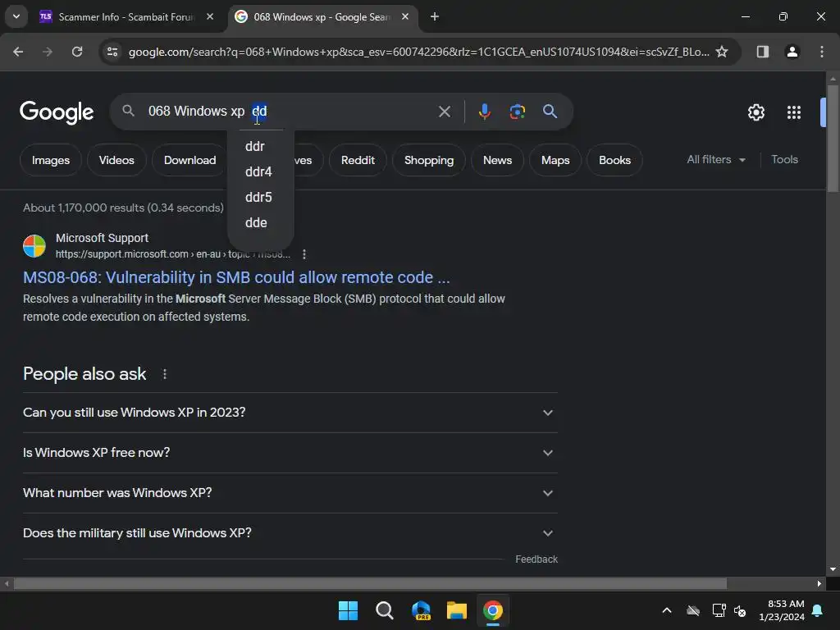Open search Tools
Image resolution: width=840 pixels, height=630 pixels.
click(784, 160)
